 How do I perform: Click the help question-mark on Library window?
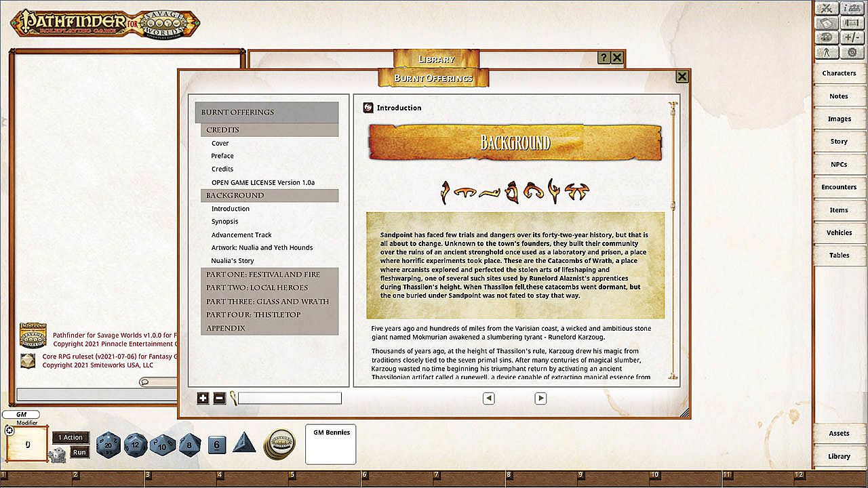604,58
